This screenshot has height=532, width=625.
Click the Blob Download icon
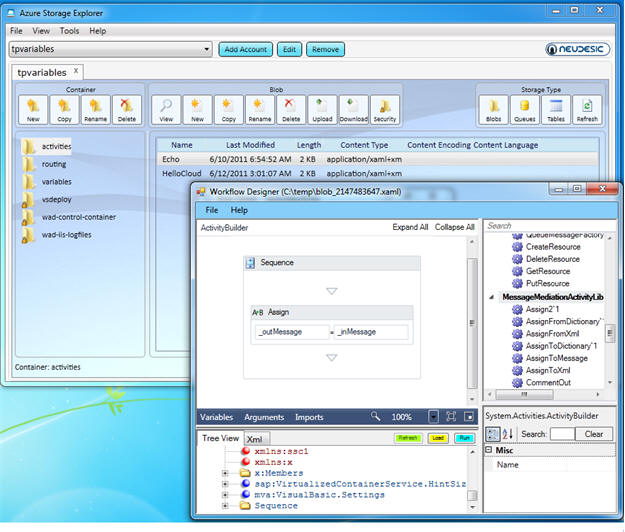pos(354,110)
